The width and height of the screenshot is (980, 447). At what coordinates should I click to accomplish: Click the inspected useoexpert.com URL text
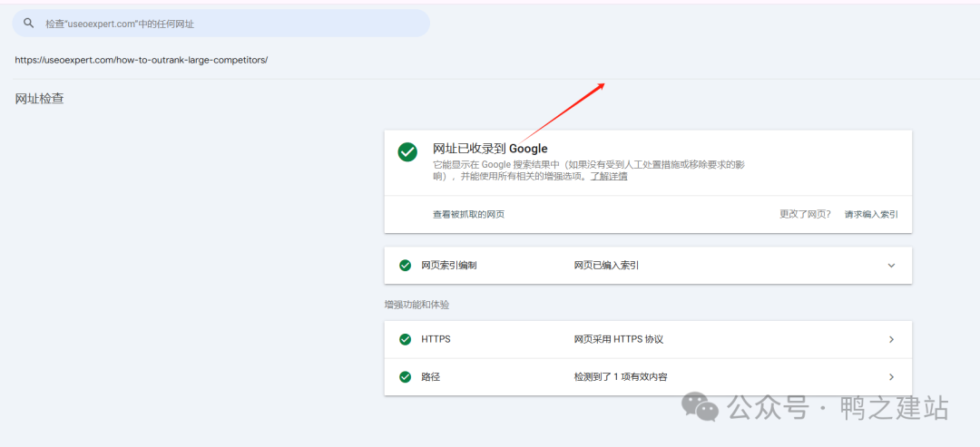(x=142, y=61)
